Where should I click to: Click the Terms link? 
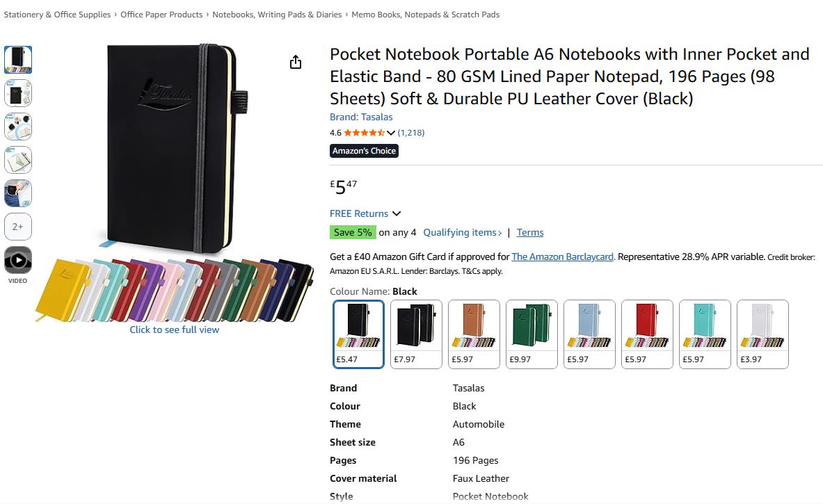[x=530, y=232]
